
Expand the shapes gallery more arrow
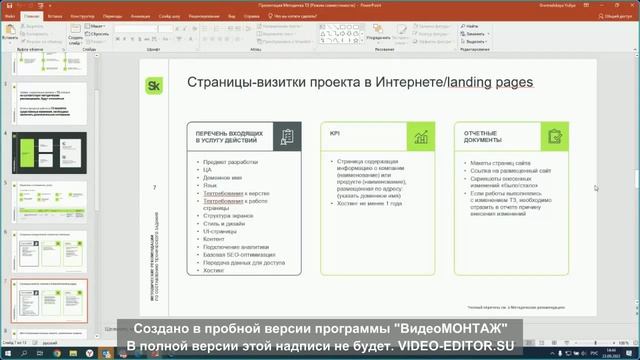coord(363,41)
